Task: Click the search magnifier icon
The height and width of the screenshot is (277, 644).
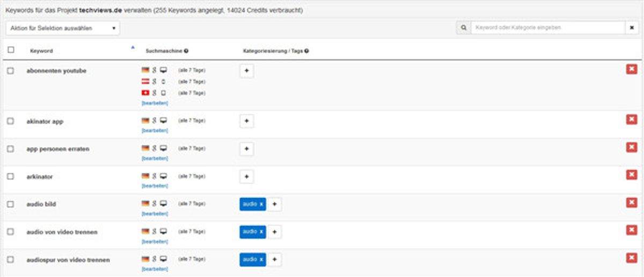Action: (463, 27)
